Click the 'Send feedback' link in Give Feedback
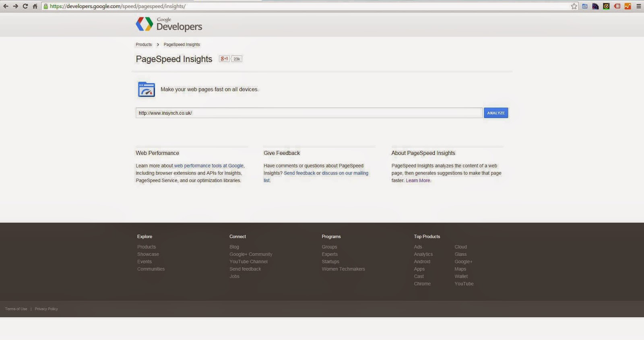The height and width of the screenshot is (340, 644). [x=299, y=173]
